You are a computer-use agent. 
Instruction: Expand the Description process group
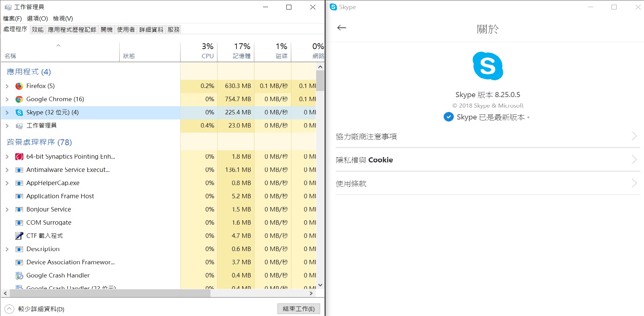pos(7,249)
